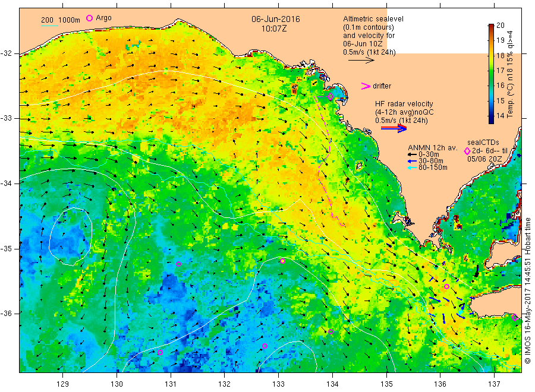
Task: Click the '(0.1m contours)' caption line
Action: (369, 27)
